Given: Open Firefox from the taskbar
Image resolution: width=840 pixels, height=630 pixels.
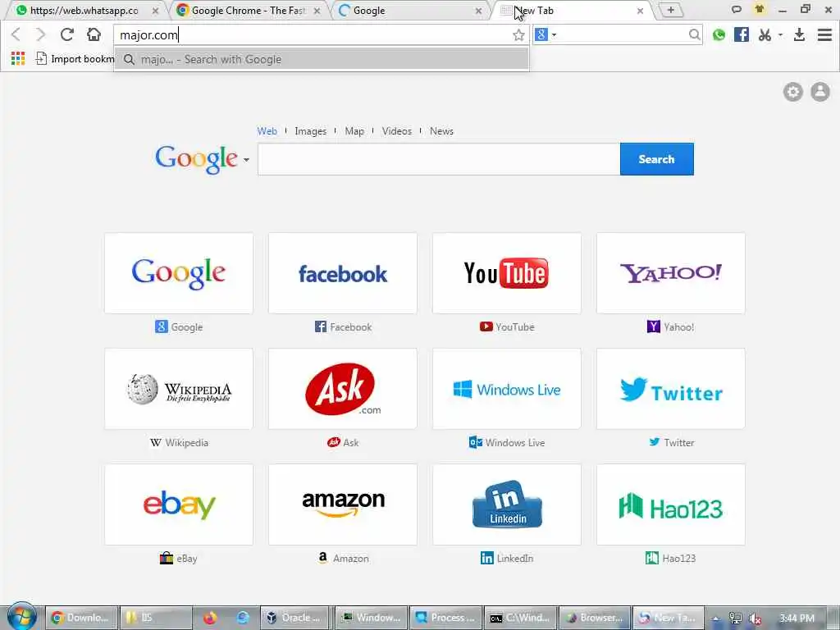Looking at the screenshot, I should click(210, 618).
